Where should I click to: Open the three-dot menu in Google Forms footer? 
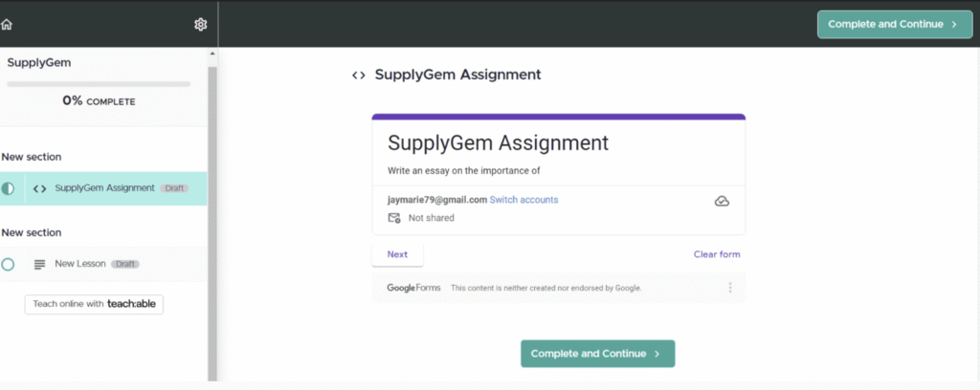point(730,288)
